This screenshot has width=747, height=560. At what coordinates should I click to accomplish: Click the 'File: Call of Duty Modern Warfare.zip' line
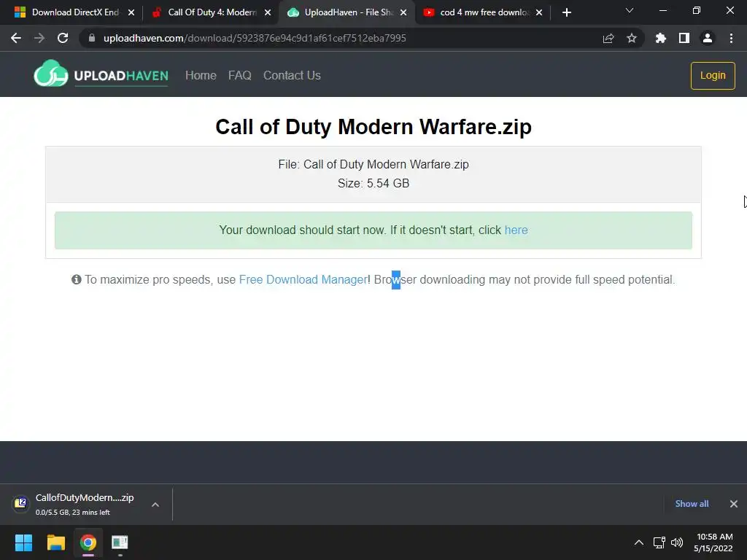(x=373, y=164)
